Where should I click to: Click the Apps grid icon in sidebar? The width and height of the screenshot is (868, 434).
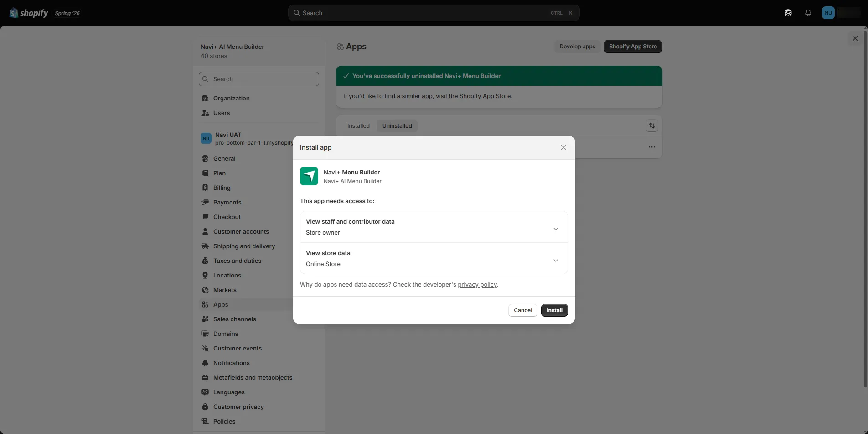(x=205, y=304)
